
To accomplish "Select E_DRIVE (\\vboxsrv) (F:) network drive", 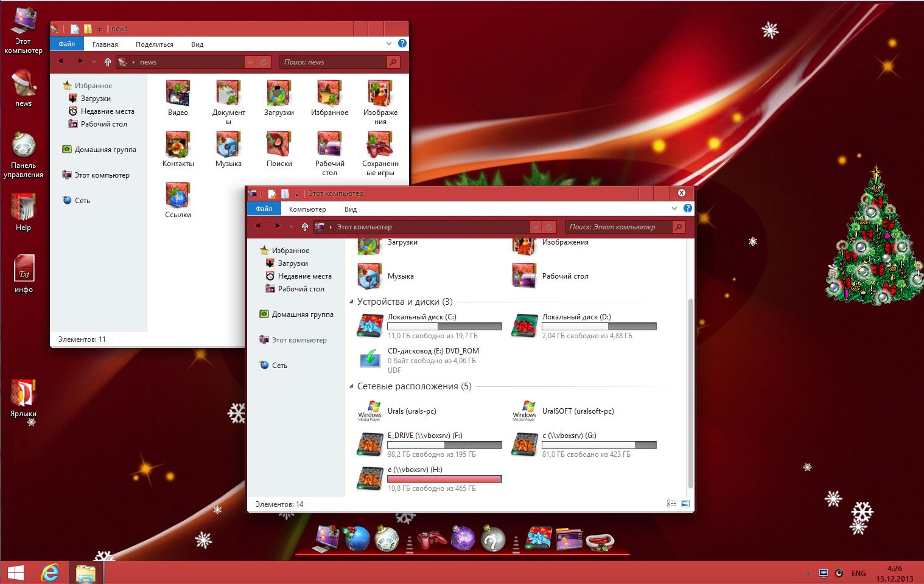I will [x=429, y=445].
